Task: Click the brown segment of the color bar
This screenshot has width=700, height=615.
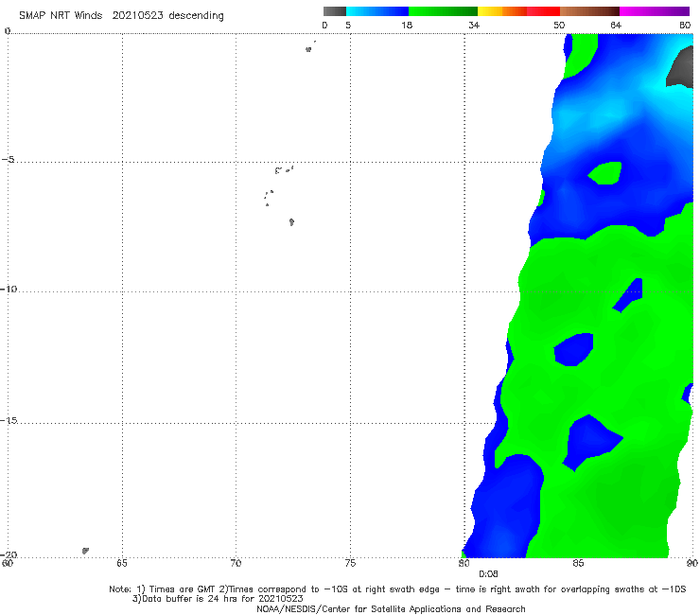Action: (589, 11)
